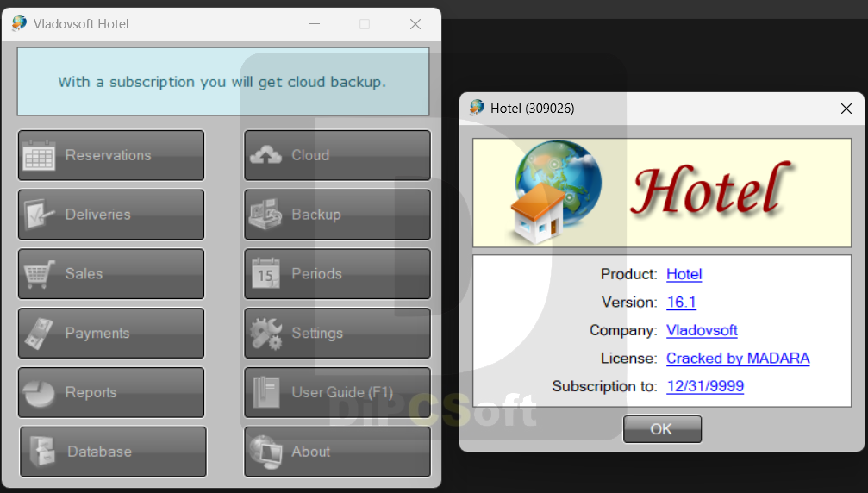
Task: Click the Vladovsoft Hotel title bar app icon
Action: (x=19, y=23)
